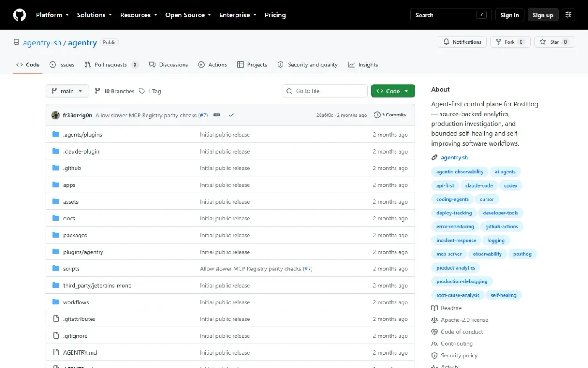
Task: Open the Discussions tab
Action: point(168,65)
